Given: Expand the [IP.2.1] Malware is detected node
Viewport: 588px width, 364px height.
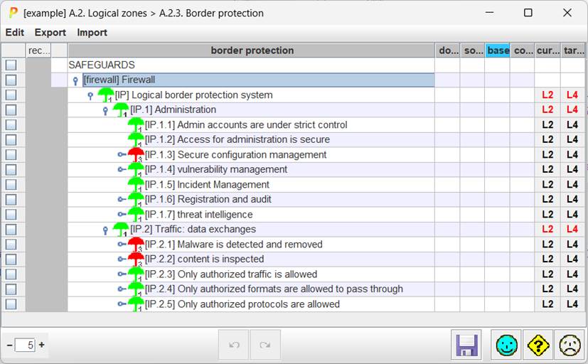Looking at the screenshot, I should pyautogui.click(x=122, y=245).
